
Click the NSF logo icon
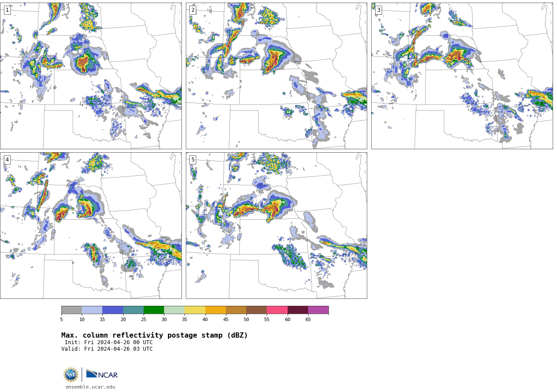click(x=71, y=375)
